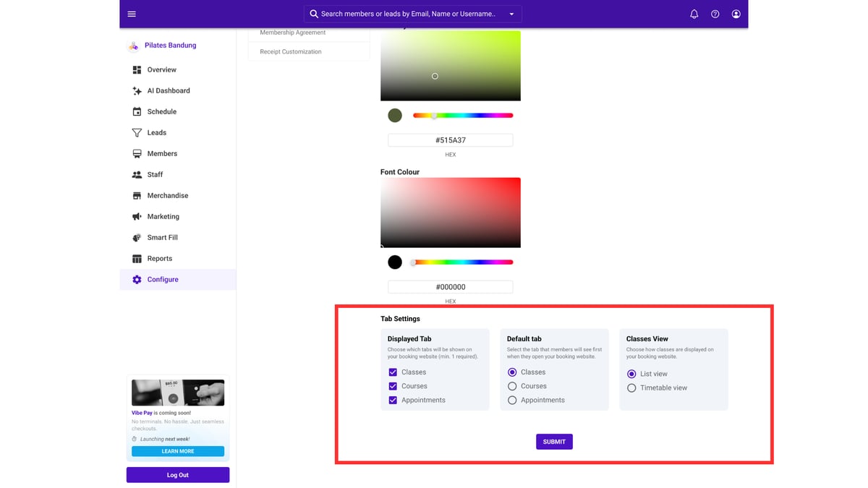Image resolution: width=868 pixels, height=488 pixels.
Task: Click the Font Colour hue slider
Action: click(x=463, y=262)
